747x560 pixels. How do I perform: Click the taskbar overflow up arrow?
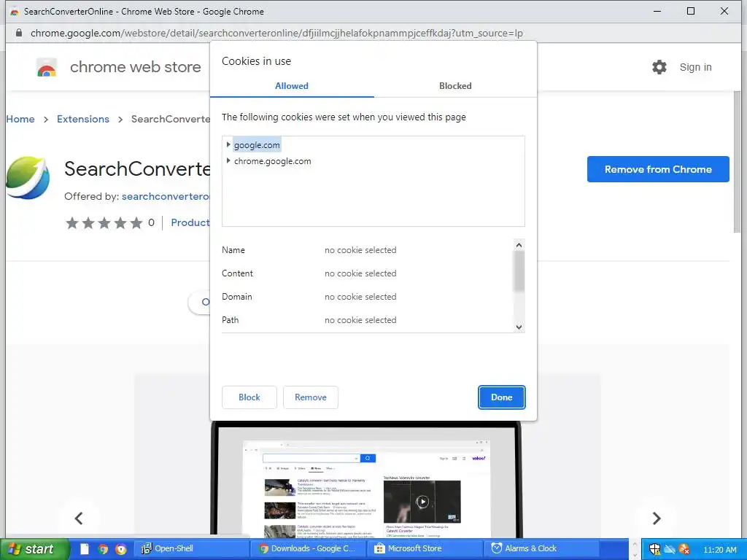pyautogui.click(x=635, y=544)
